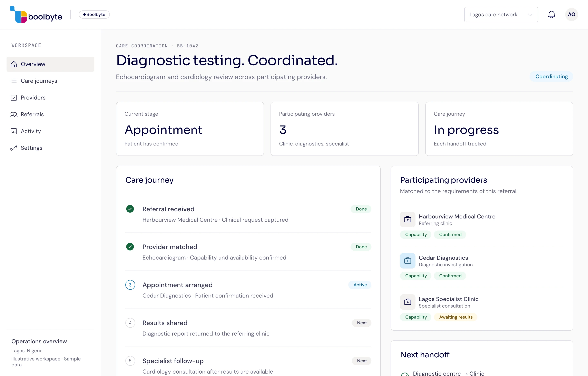This screenshot has width=588, height=376.
Task: Click Done badge for Provider matched
Action: (x=361, y=247)
